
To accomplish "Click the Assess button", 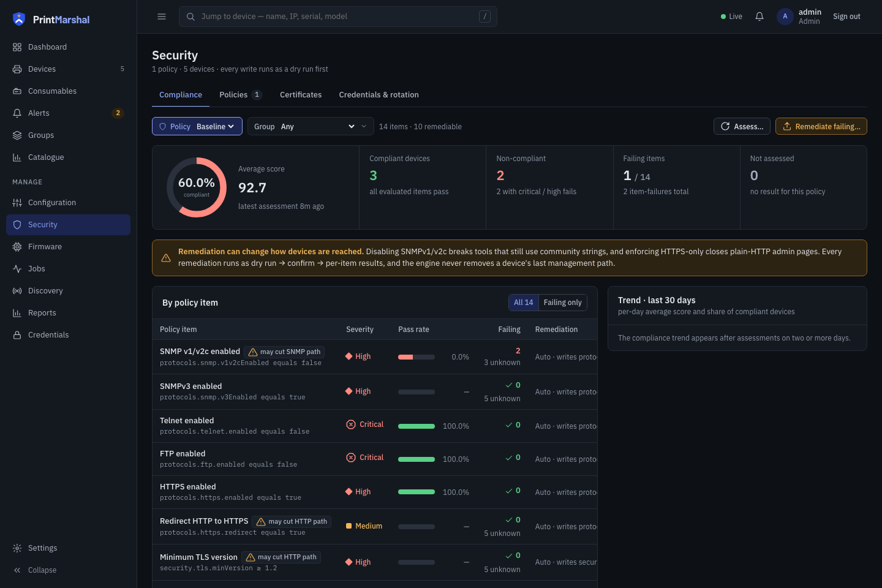I will (742, 126).
